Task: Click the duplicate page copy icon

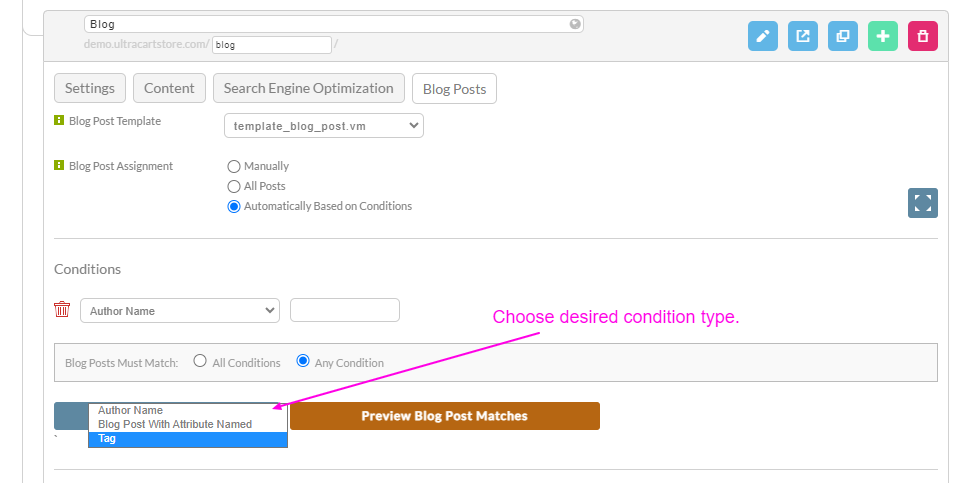Action: coord(843,36)
